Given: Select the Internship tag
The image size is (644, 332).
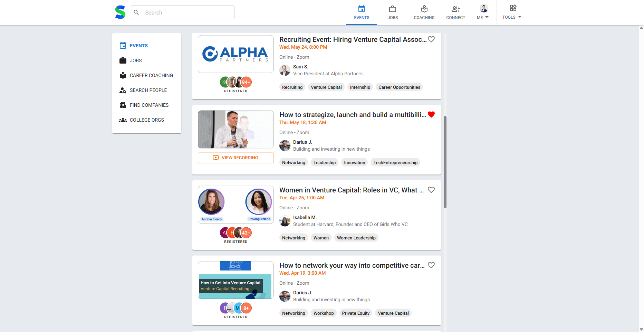Looking at the screenshot, I should coord(360,87).
